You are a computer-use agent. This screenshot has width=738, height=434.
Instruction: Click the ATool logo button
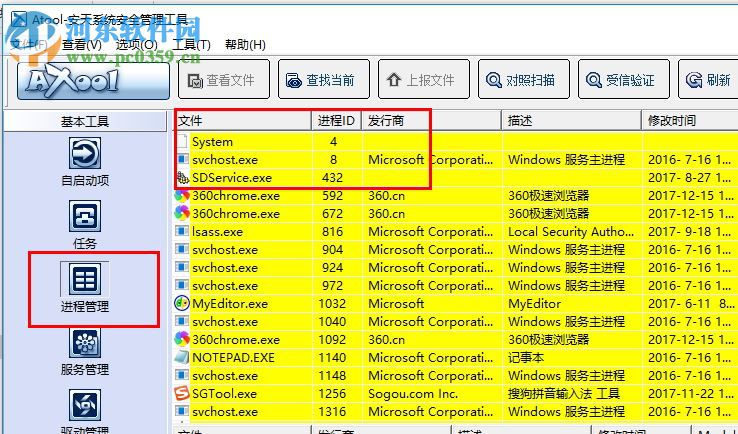click(x=93, y=81)
